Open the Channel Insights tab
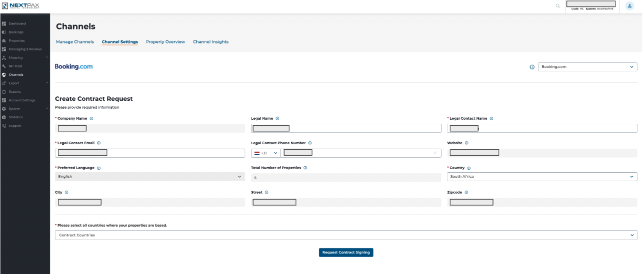 pos(211,42)
